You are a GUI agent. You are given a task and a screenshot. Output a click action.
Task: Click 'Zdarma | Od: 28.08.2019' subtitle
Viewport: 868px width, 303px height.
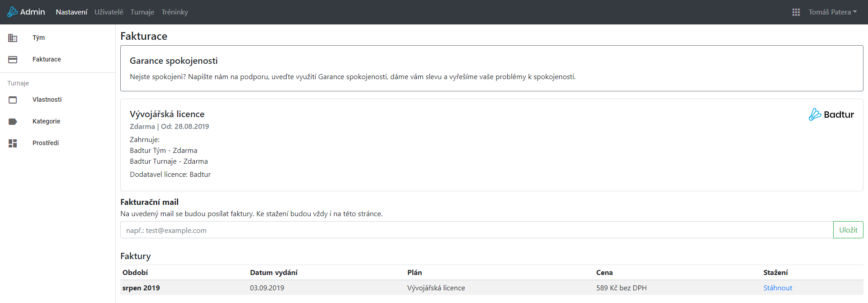pos(170,126)
